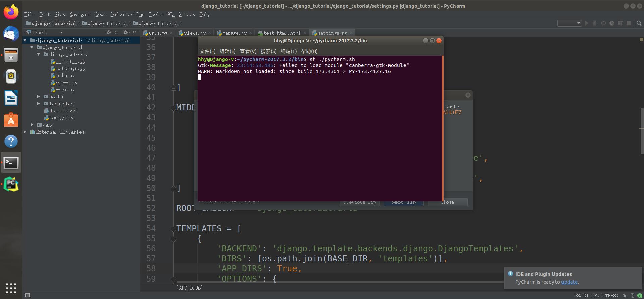The image size is (644, 299).
Task: Toggle the read-only lock icon for file
Action: (x=624, y=296)
